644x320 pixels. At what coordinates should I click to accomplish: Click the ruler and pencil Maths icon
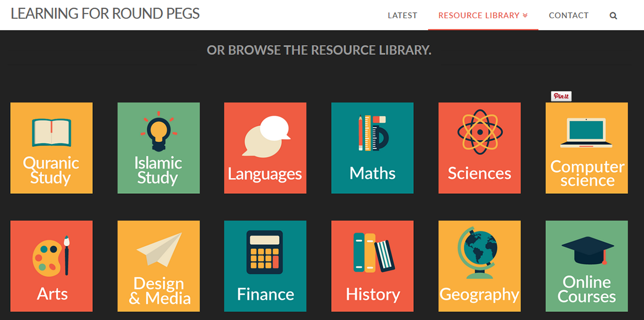(x=372, y=133)
